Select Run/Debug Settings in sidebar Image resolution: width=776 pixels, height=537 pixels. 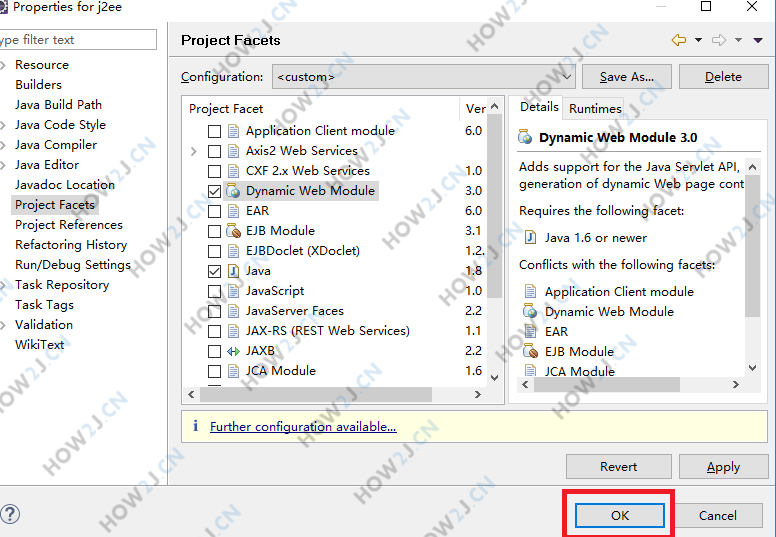(x=73, y=265)
